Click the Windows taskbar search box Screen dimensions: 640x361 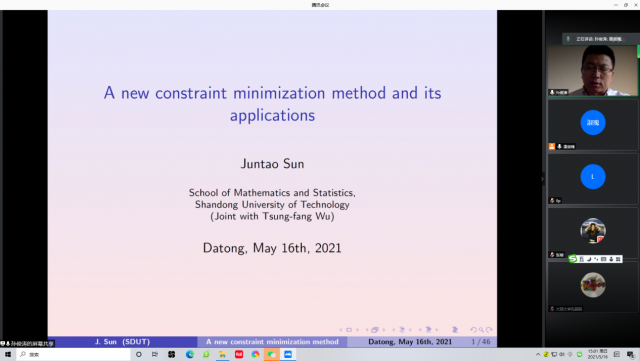[x=73, y=354]
